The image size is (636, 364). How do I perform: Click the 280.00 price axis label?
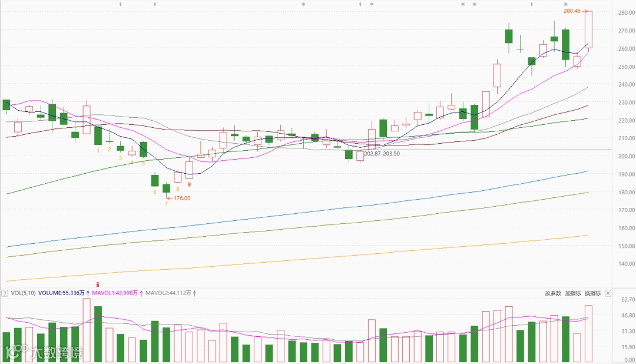tap(626, 12)
